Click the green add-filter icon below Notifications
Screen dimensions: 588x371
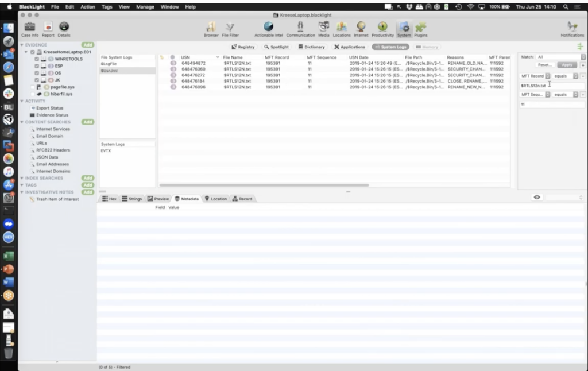580,47
